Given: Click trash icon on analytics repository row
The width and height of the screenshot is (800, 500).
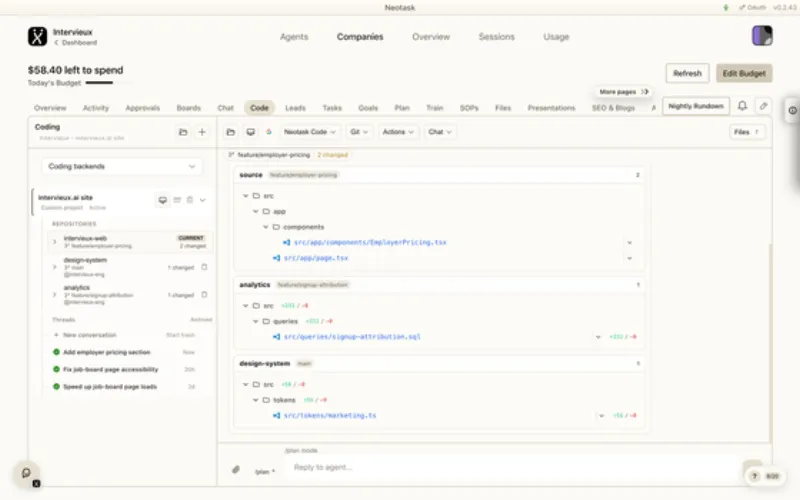Looking at the screenshot, I should point(204,294).
